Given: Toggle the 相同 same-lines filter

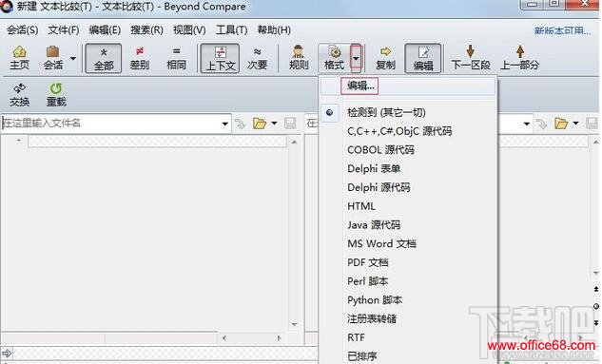Looking at the screenshot, I should pyautogui.click(x=176, y=58).
